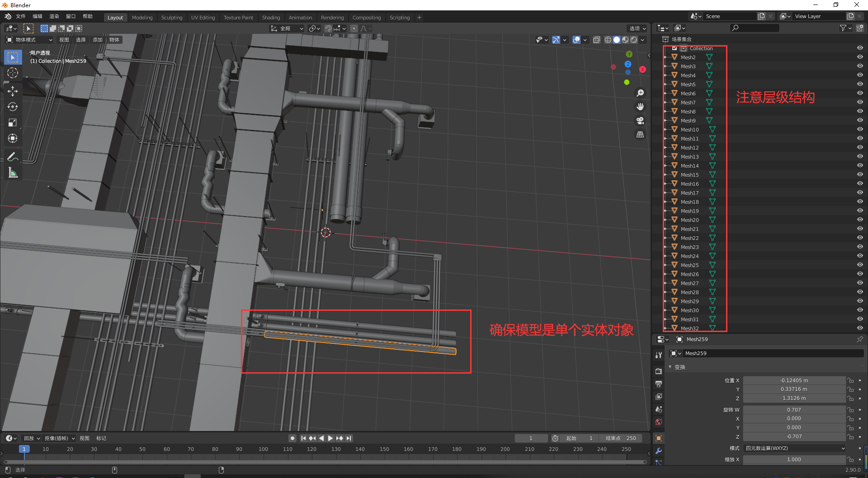The width and height of the screenshot is (868, 478).
Task: Toggle camera view with camera icon
Action: [x=640, y=121]
